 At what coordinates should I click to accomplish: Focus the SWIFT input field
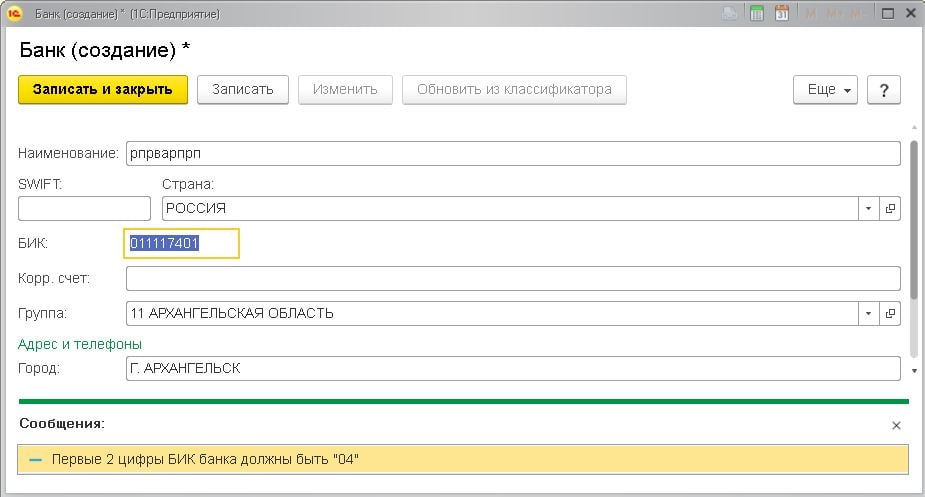[84, 208]
